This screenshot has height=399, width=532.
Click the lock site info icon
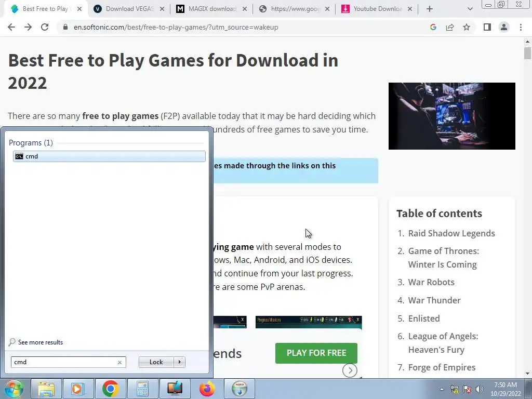65,27
